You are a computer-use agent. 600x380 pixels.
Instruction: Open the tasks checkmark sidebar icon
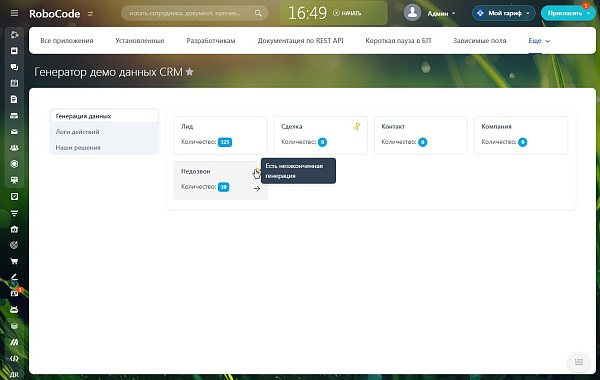click(14, 196)
